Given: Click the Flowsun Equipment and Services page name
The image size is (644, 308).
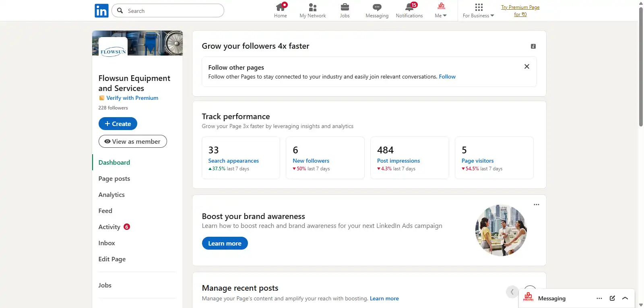Looking at the screenshot, I should [x=134, y=83].
